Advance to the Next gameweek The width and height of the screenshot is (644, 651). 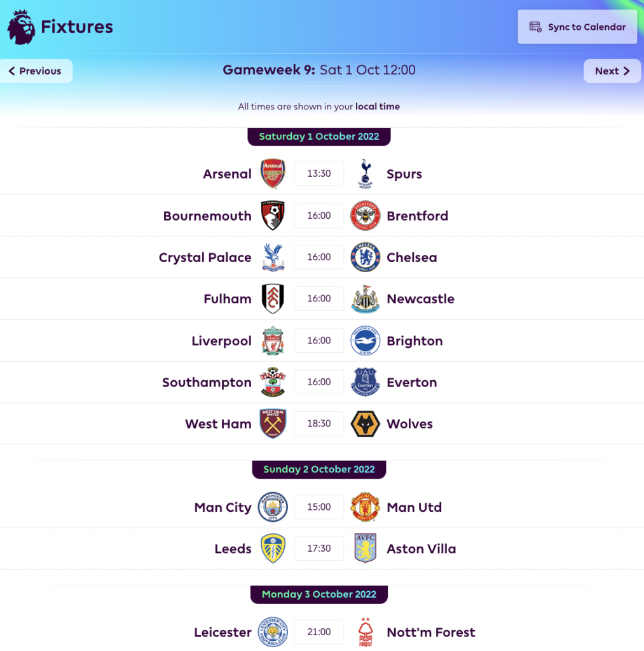point(612,71)
